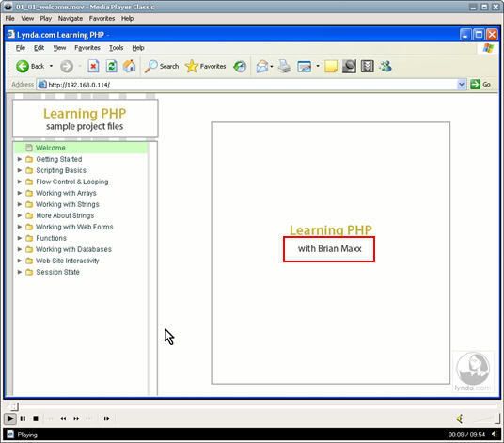Go to Home page via house icon
504x443 pixels.
point(130,67)
